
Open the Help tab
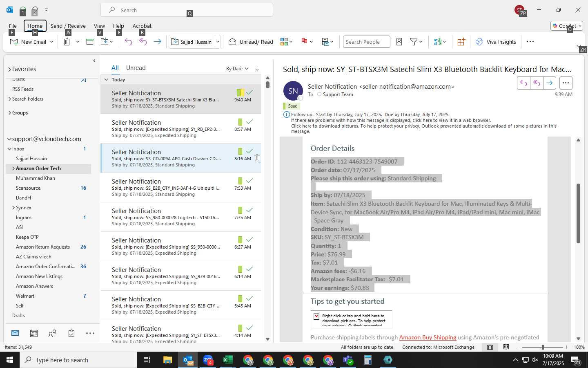tap(118, 26)
